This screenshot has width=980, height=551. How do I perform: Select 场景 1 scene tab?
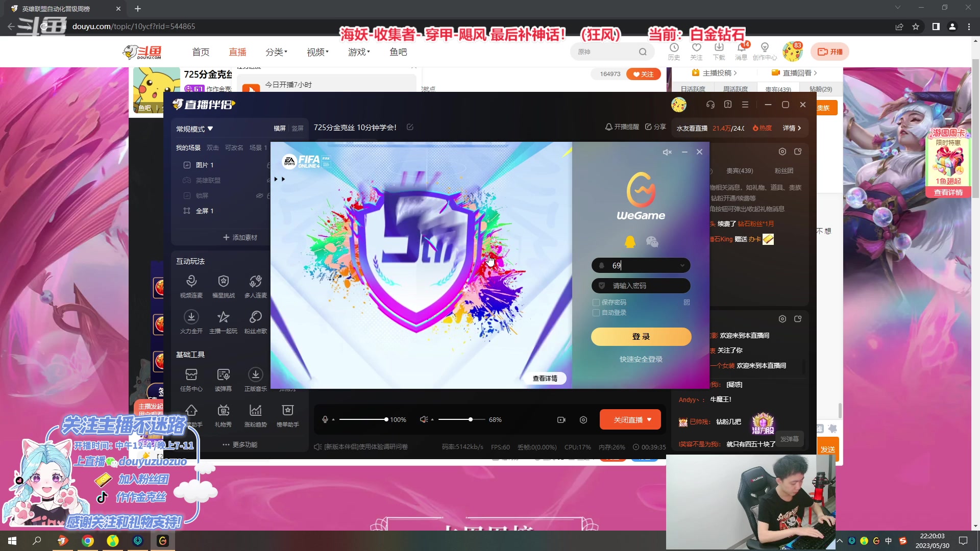(x=258, y=148)
